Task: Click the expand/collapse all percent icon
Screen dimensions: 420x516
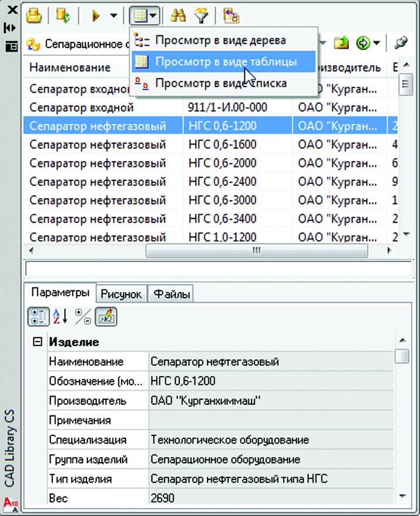Action: (83, 317)
